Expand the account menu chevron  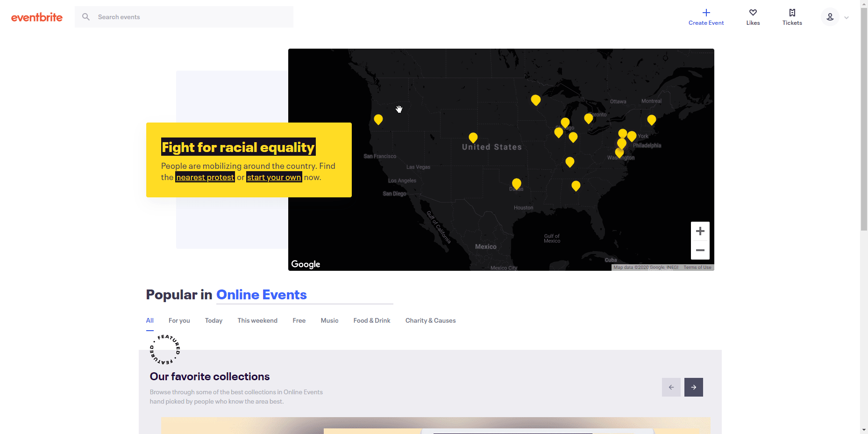pyautogui.click(x=847, y=18)
